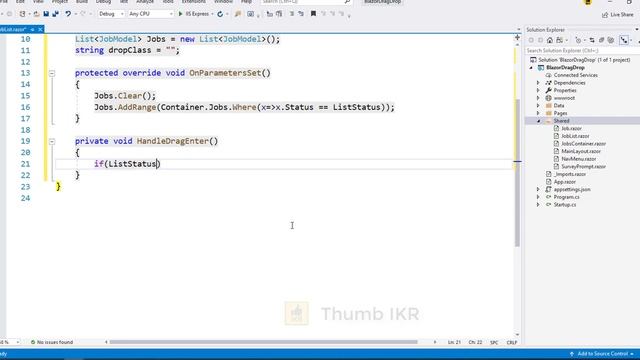Image resolution: width=640 pixels, height=360 pixels.
Task: Open NavMenu.razor in Solution Explorer
Action: point(578,159)
